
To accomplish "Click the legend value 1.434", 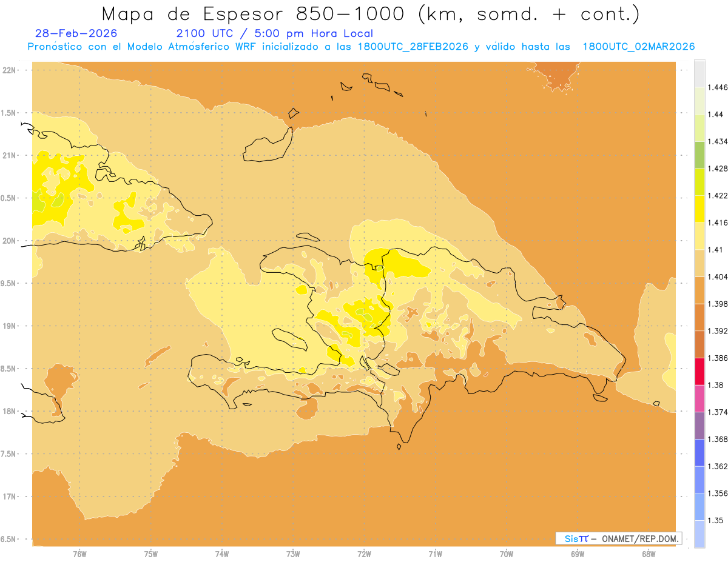I will point(718,141).
